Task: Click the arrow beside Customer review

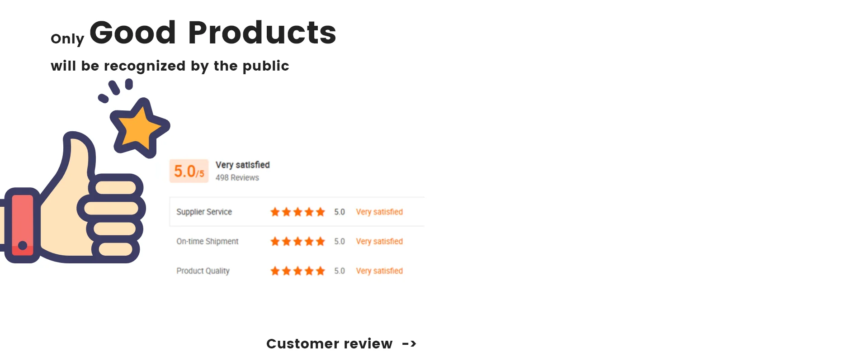Action: coord(409,344)
